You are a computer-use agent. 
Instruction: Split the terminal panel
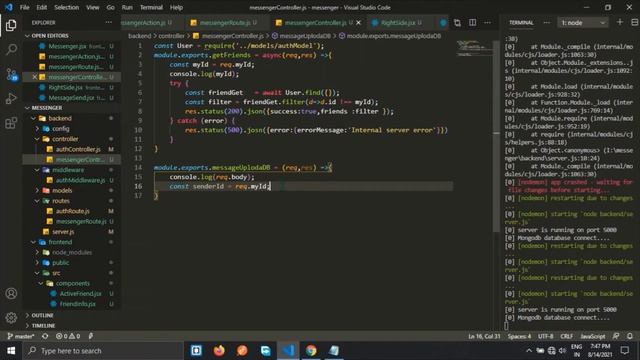(635, 22)
